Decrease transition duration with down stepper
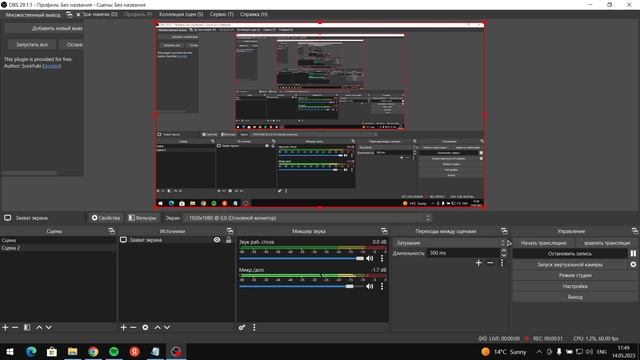The image size is (640, 360). pyautogui.click(x=504, y=256)
